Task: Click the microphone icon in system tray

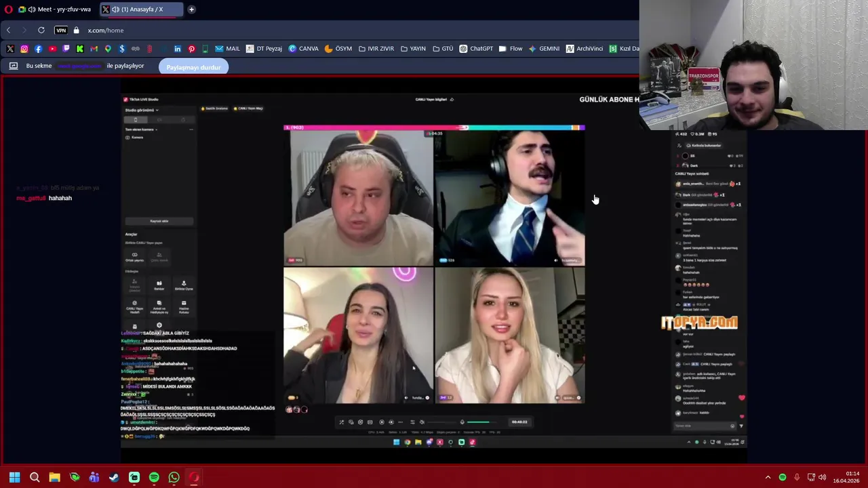Action: point(797,477)
